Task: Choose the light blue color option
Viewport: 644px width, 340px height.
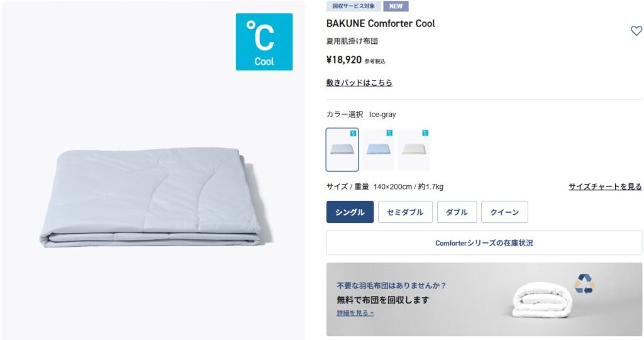Action: [378, 150]
